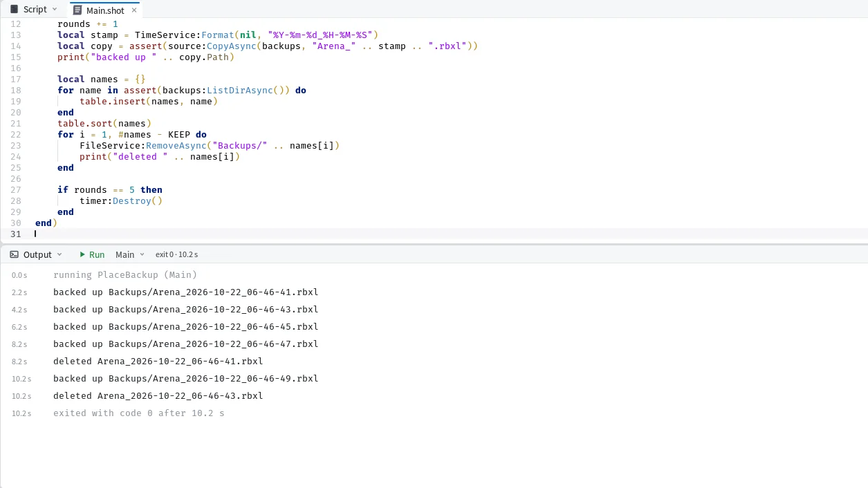868x488 pixels.
Task: Open the Main target dropdown
Action: pos(131,254)
